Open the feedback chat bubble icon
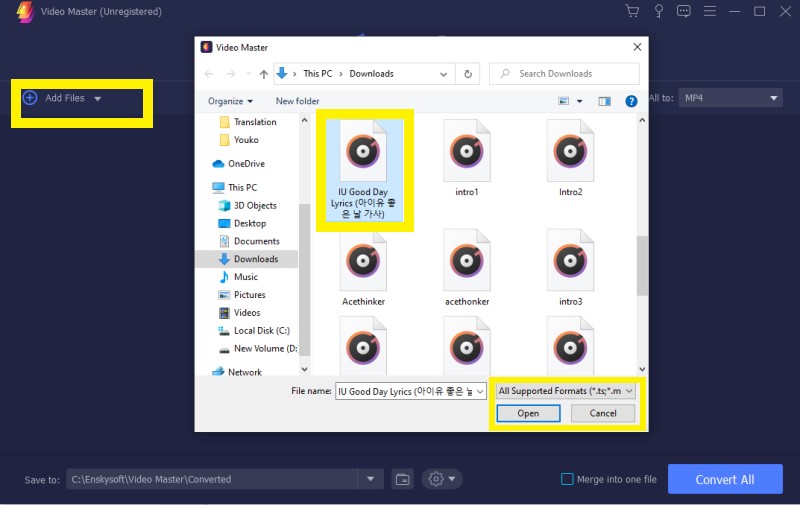The width and height of the screenshot is (800, 505). click(x=684, y=11)
